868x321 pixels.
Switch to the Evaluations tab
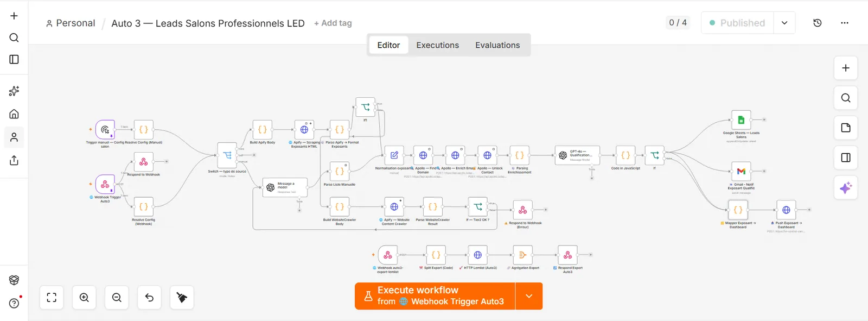coord(497,45)
